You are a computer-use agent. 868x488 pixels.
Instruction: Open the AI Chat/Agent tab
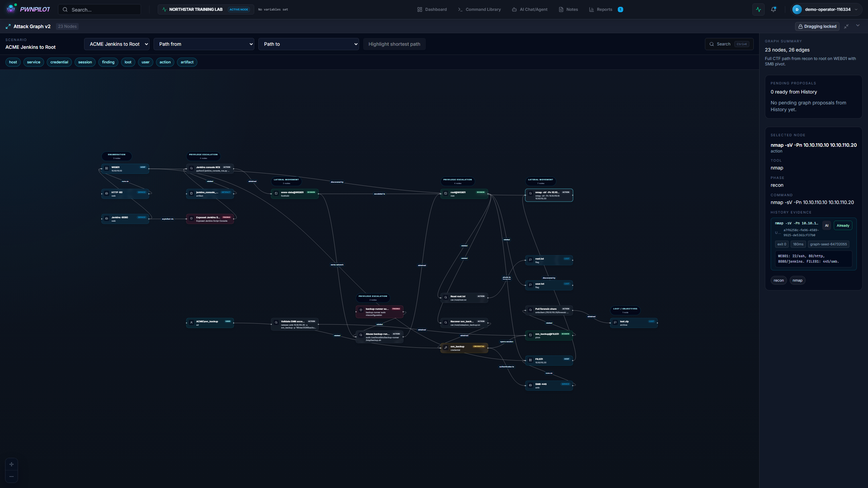pyautogui.click(x=530, y=9)
